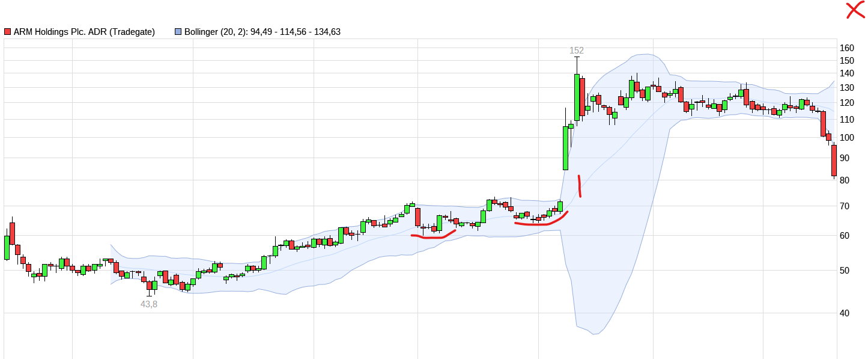Click the red X close control in the top-right corner
868x359 pixels.
click(x=854, y=10)
